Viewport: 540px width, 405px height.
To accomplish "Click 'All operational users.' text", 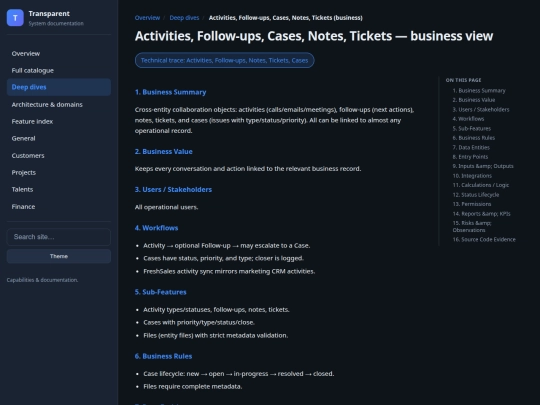I will (x=166, y=207).
